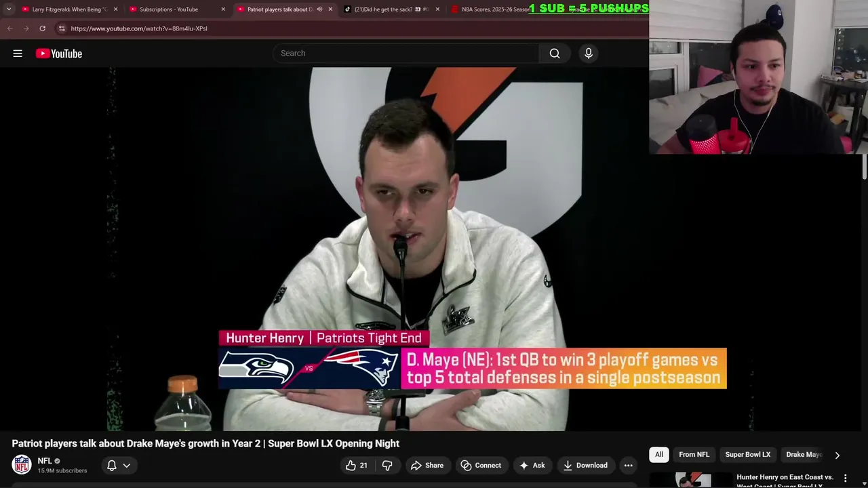This screenshot has width=868, height=488.
Task: Select the Super Bowl LX filter chip
Action: click(x=748, y=455)
